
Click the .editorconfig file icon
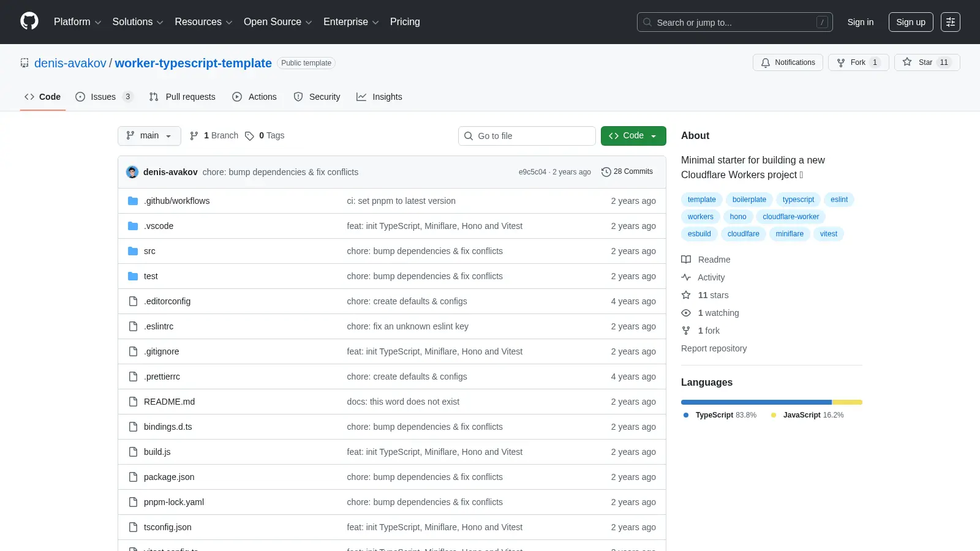tap(133, 301)
